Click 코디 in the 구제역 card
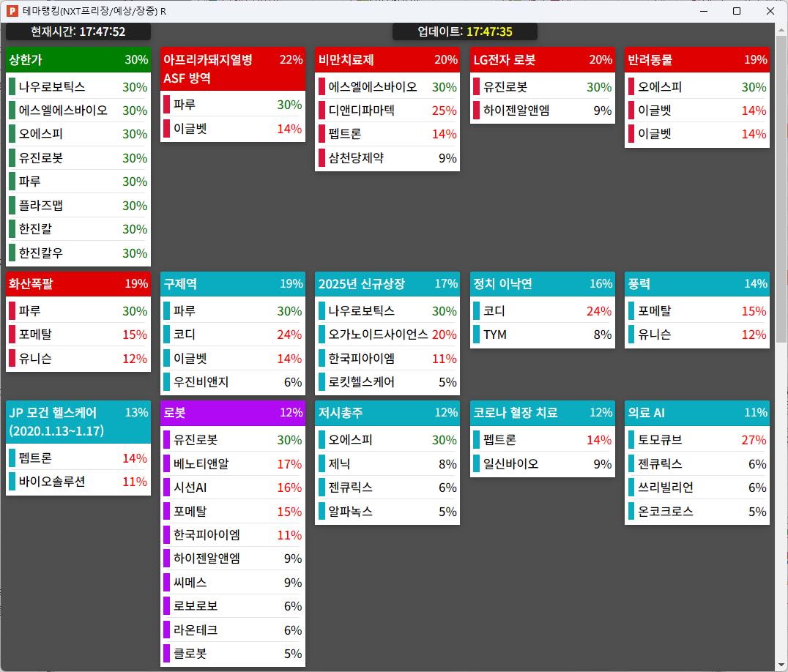The height and width of the screenshot is (672, 788). pos(233,335)
